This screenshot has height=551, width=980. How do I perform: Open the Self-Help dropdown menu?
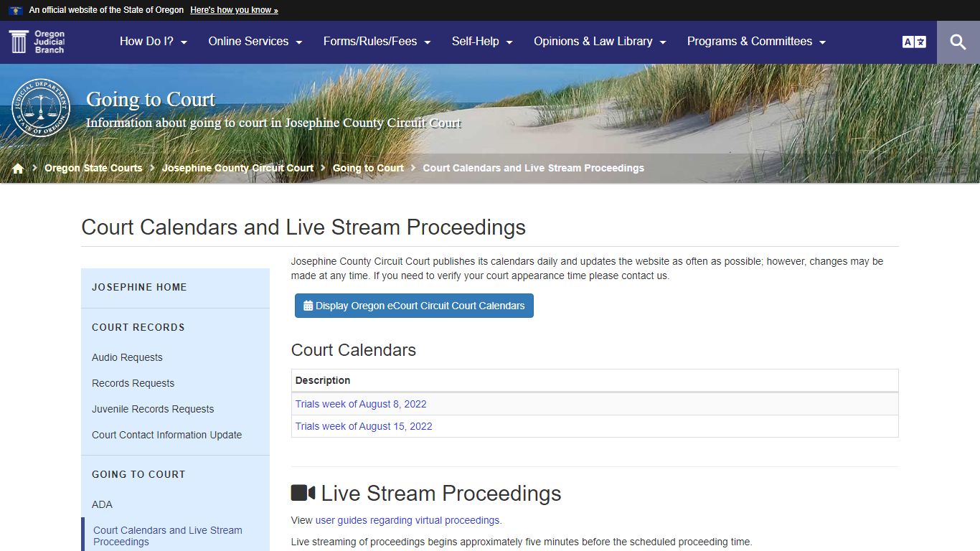point(482,42)
